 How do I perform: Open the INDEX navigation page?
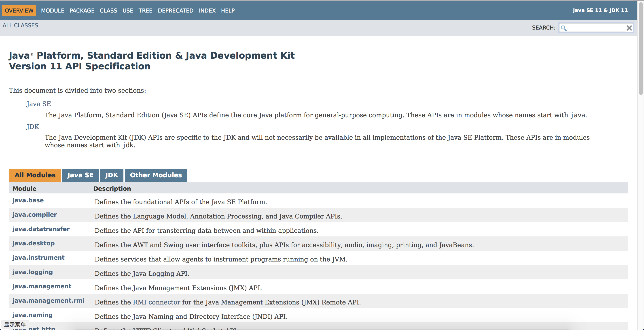(x=207, y=11)
